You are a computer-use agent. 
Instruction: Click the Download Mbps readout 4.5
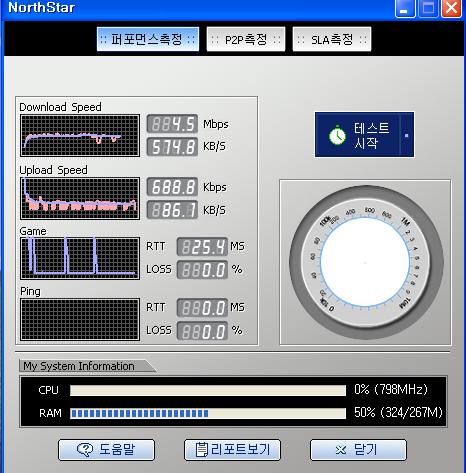pyautogui.click(x=172, y=124)
